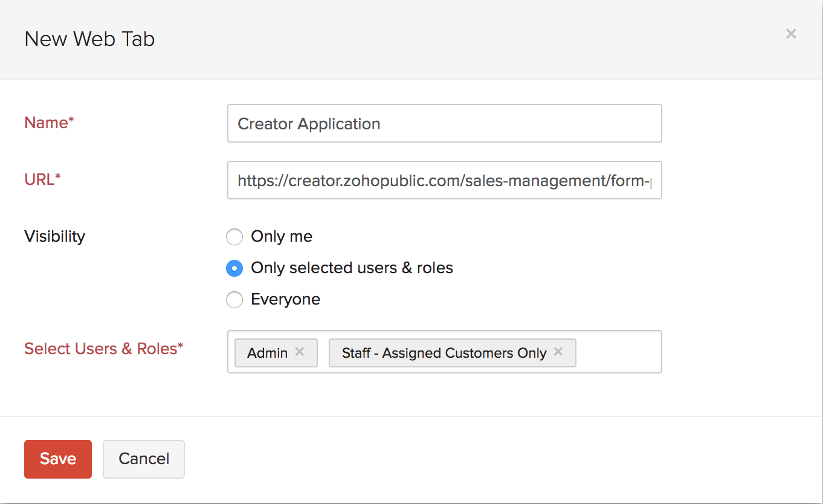Cancel creating the web tab
This screenshot has height=504, width=823.
(144, 459)
